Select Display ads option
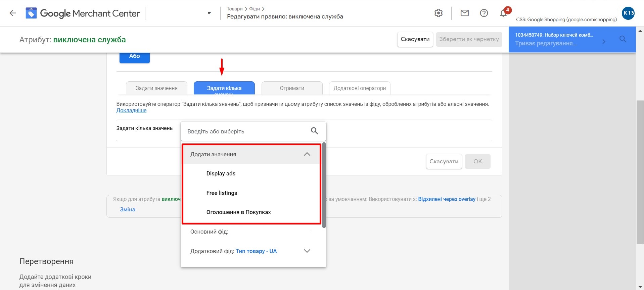 (221, 173)
